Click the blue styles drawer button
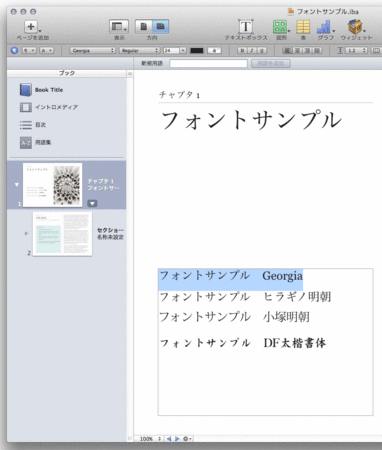 coord(14,50)
